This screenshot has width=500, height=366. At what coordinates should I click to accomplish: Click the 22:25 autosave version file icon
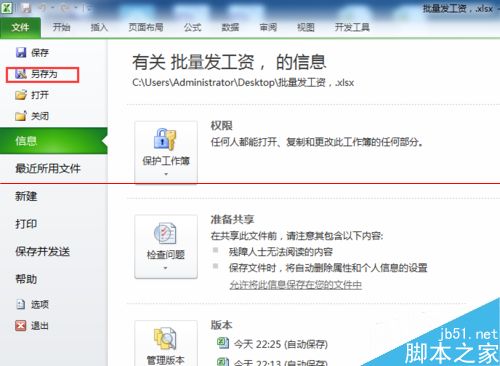(223, 342)
